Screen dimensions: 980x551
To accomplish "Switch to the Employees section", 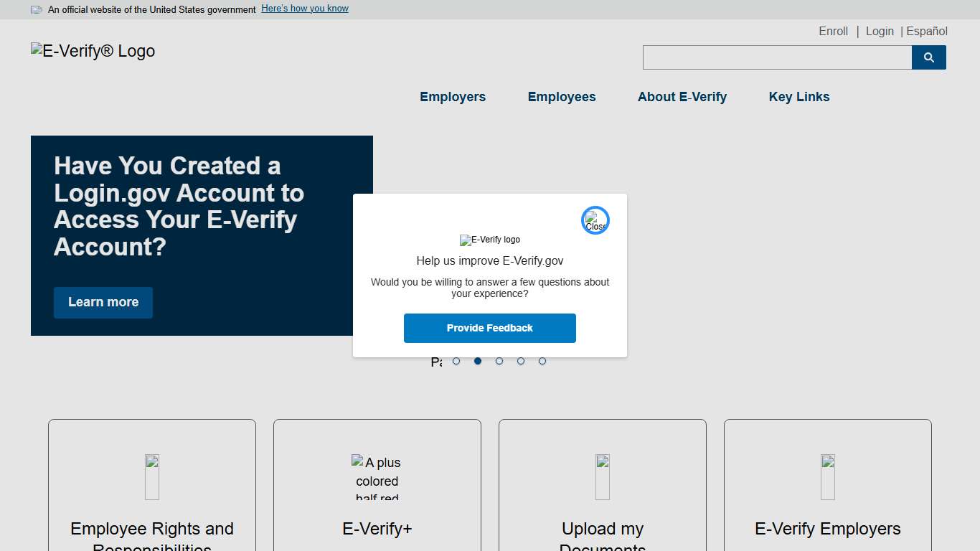I will click(x=562, y=96).
